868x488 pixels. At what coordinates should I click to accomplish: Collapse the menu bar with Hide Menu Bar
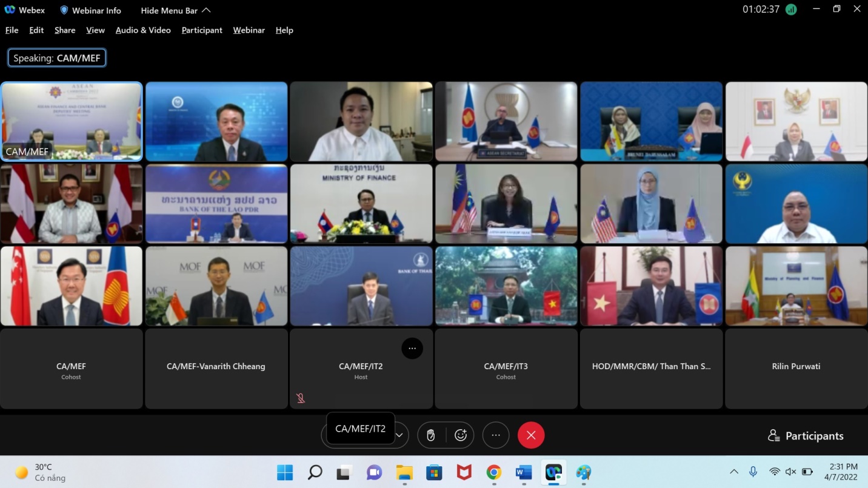[x=175, y=10]
